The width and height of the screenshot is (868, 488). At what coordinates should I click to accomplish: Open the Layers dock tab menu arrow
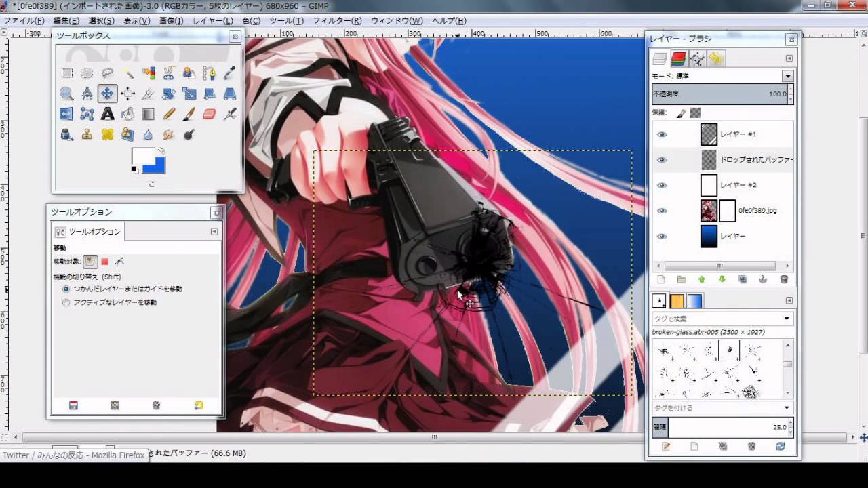(x=789, y=59)
